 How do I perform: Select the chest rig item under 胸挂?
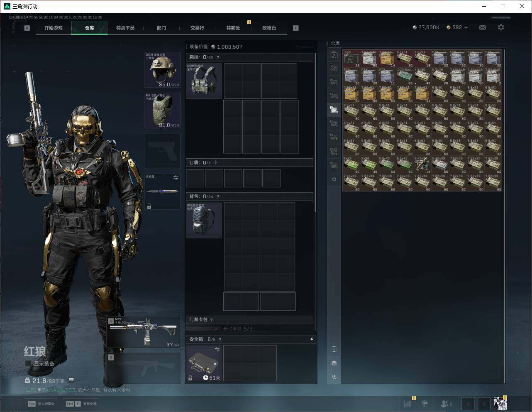(x=204, y=81)
